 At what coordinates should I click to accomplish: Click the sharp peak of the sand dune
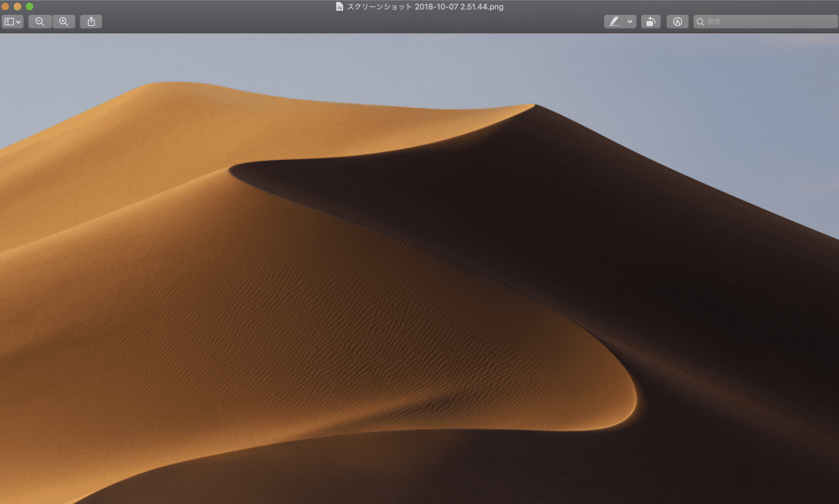pos(535,106)
